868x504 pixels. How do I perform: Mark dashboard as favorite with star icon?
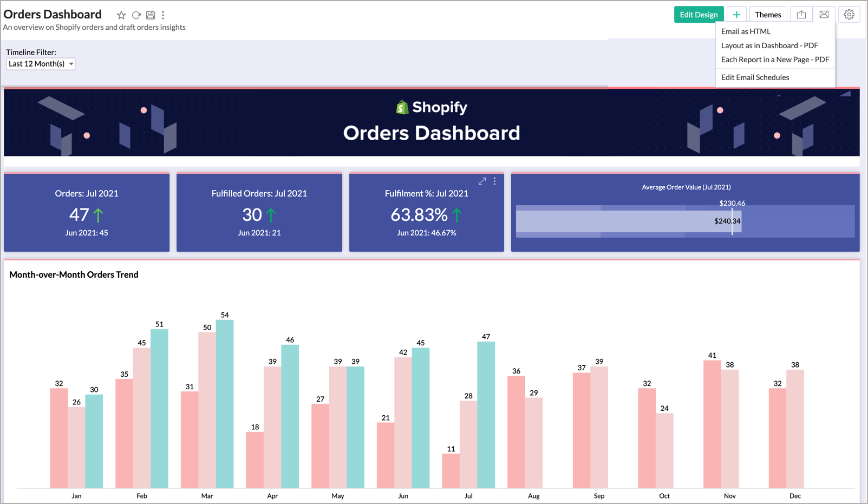tap(121, 15)
